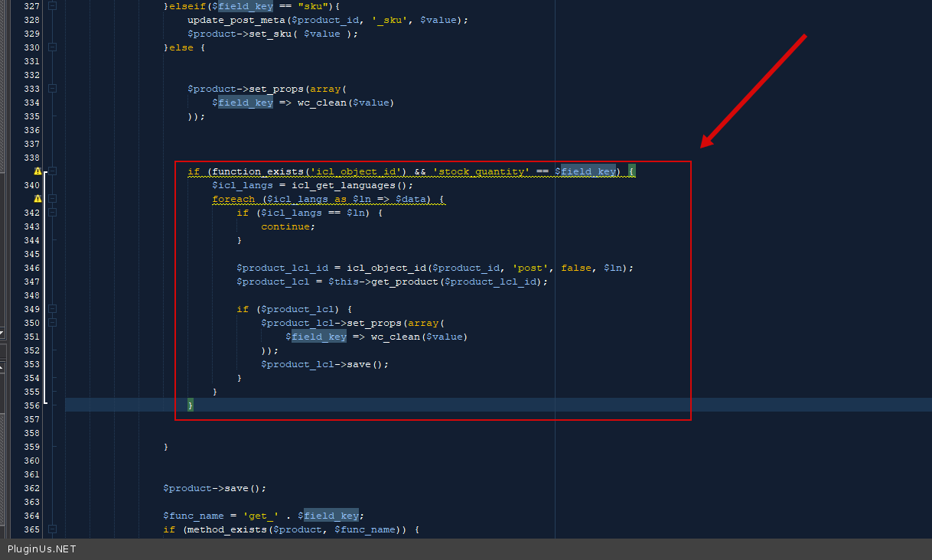This screenshot has height=560, width=932.
Task: Collapse the else block fold at line 330
Action: (53, 47)
